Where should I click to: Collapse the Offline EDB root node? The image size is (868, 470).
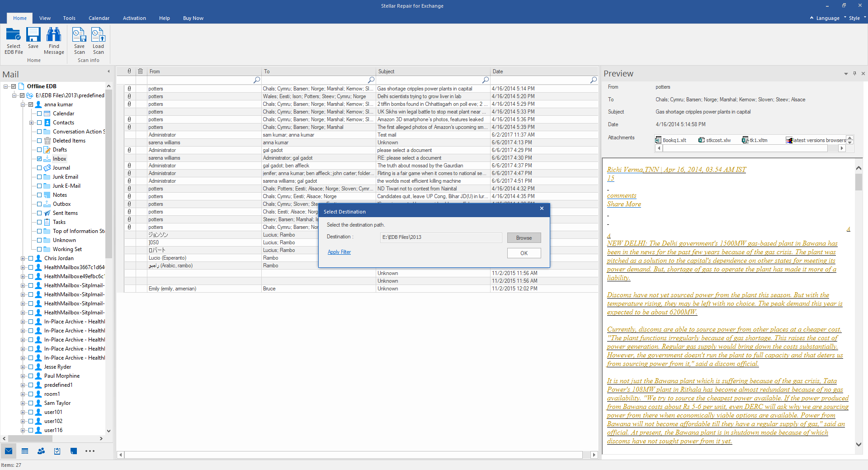(5, 86)
